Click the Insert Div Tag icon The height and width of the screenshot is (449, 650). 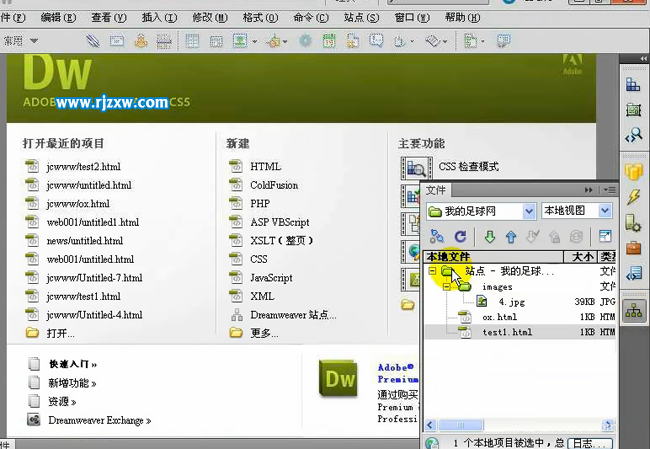216,41
